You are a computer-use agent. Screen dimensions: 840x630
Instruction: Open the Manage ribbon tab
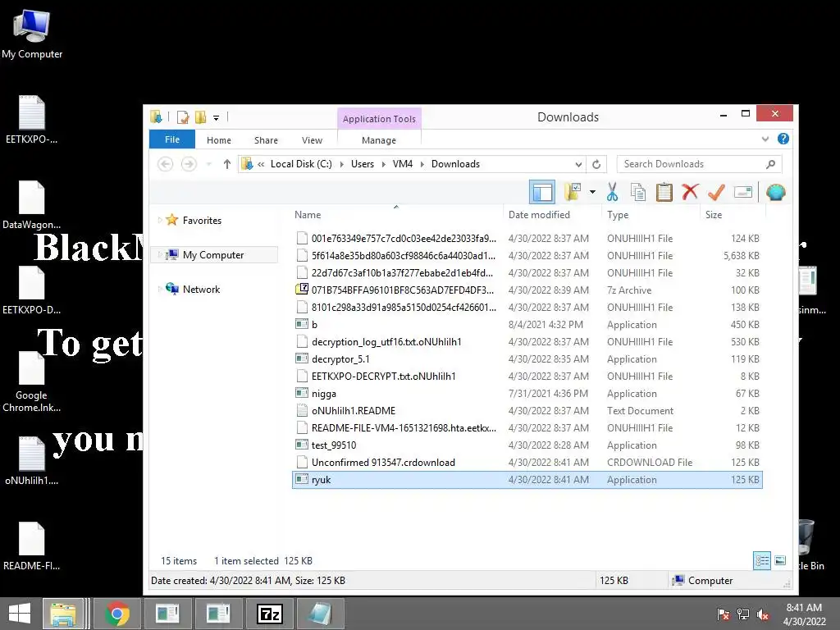(x=379, y=139)
